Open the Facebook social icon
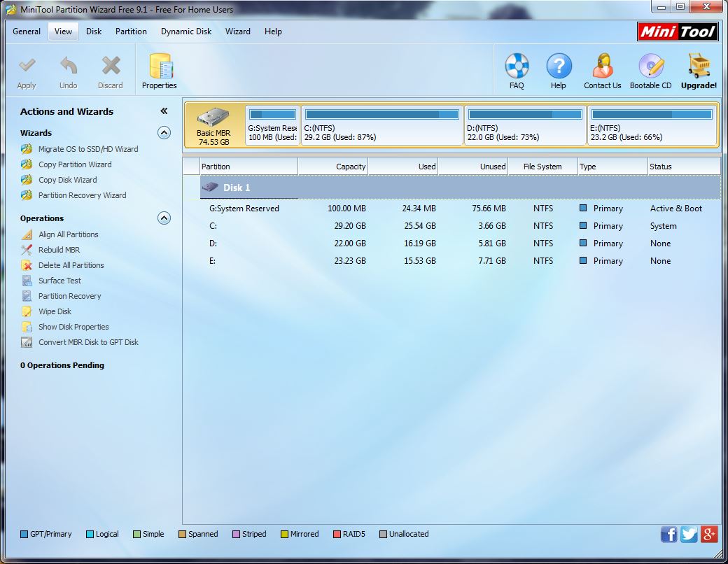The height and width of the screenshot is (564, 728). coord(669,535)
